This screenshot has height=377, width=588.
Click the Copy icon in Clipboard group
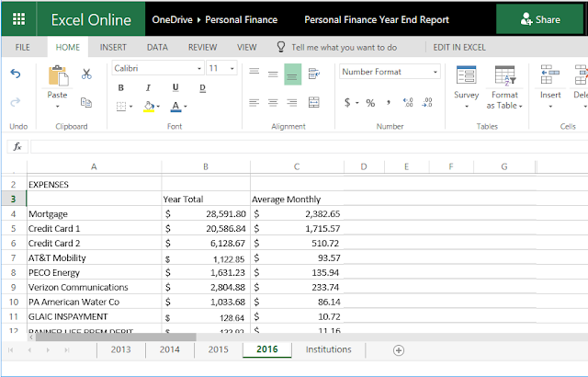[86, 102]
